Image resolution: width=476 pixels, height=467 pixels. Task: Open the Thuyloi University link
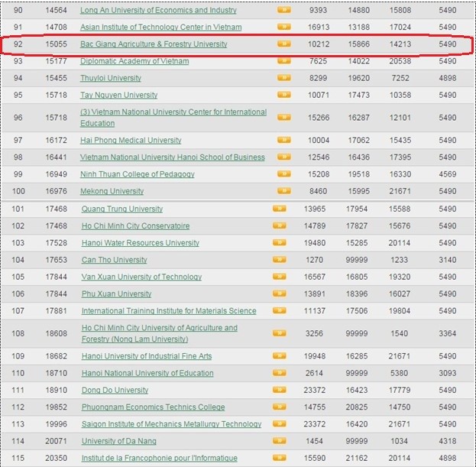pos(111,78)
